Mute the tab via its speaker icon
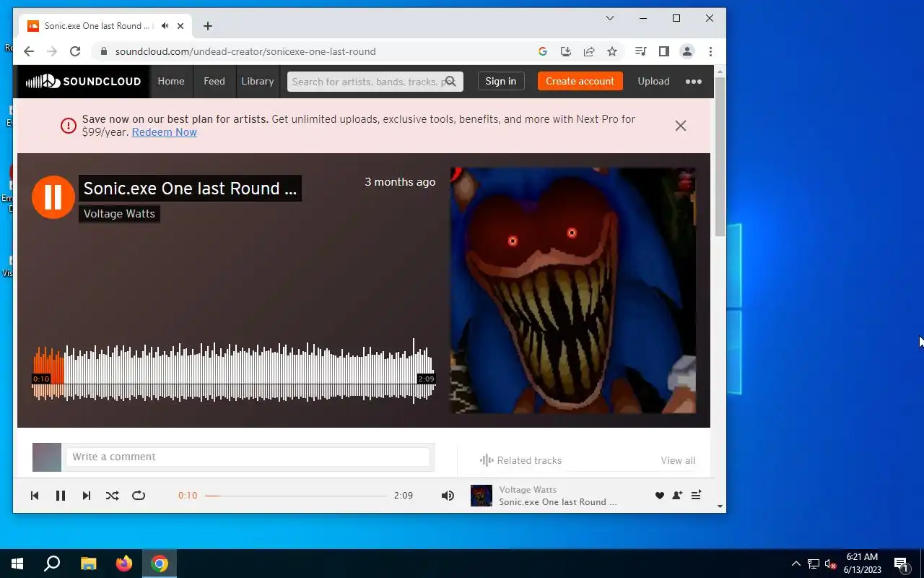This screenshot has height=578, width=924. click(165, 26)
